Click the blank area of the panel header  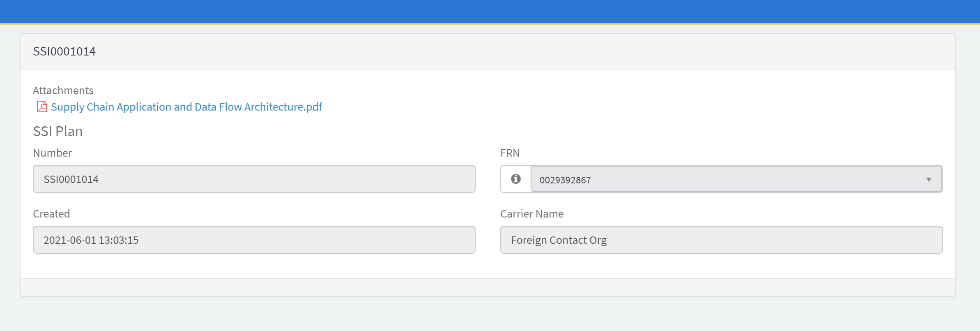534,51
